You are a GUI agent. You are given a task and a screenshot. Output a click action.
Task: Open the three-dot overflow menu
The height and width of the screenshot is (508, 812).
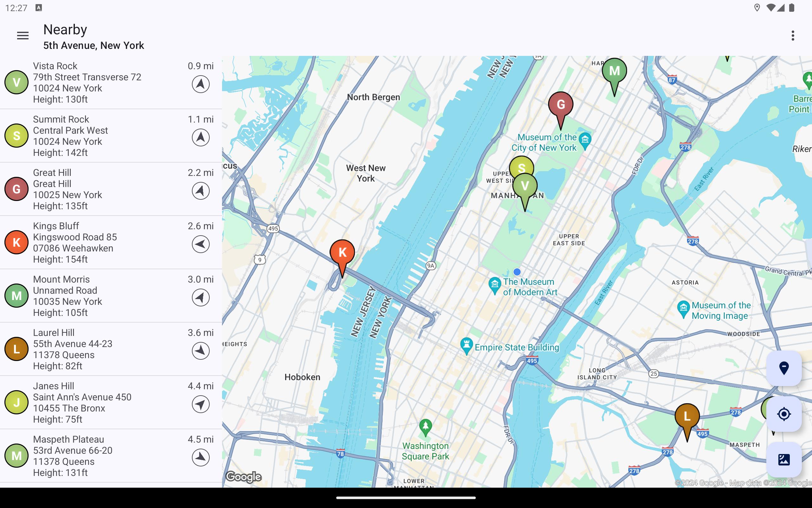793,36
